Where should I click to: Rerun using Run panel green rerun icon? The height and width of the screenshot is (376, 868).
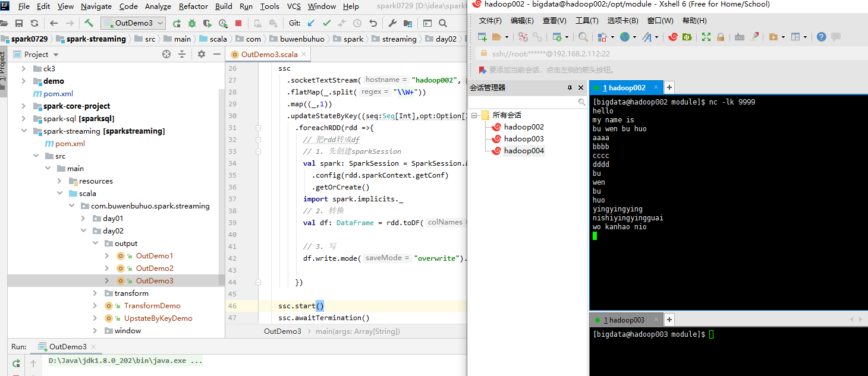point(16,362)
